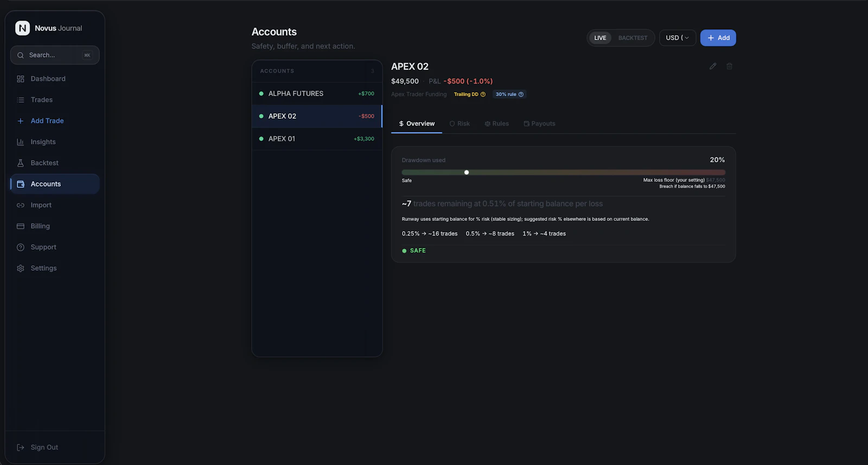Open Insights in sidebar

55,142
